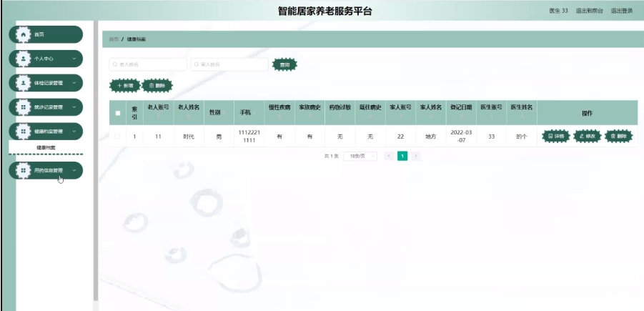This screenshot has height=311, width=644.
Task: Expand the 就诊记录管理 menu chevron
Action: [74, 107]
